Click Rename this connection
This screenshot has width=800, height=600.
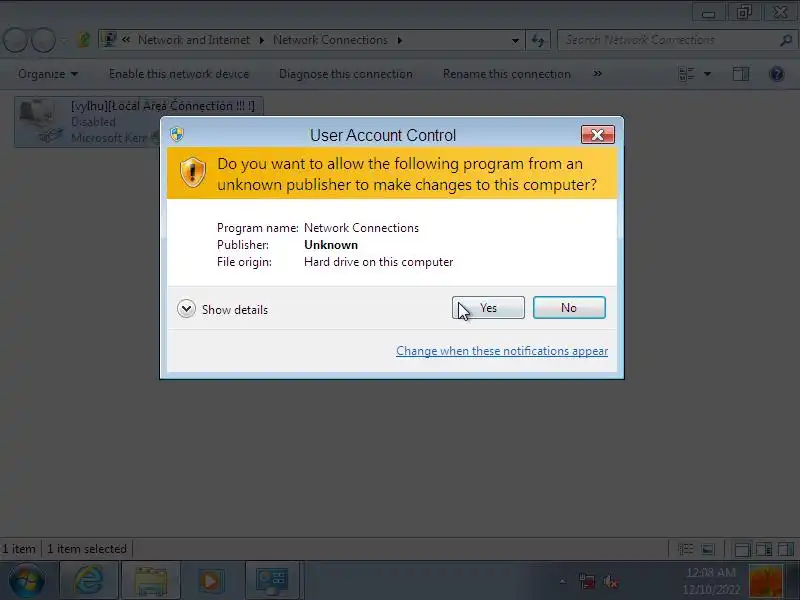(507, 74)
